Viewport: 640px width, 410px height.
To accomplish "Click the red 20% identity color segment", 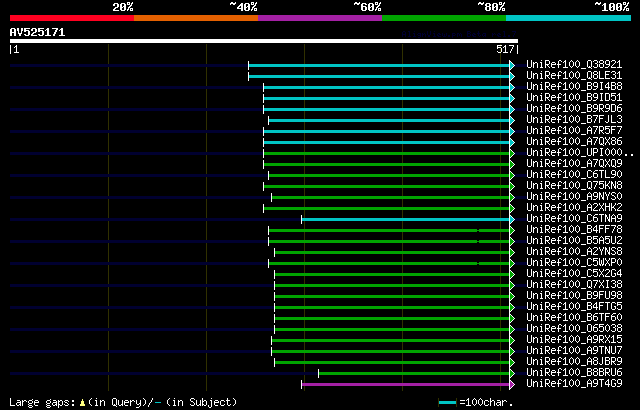I will pos(72,18).
